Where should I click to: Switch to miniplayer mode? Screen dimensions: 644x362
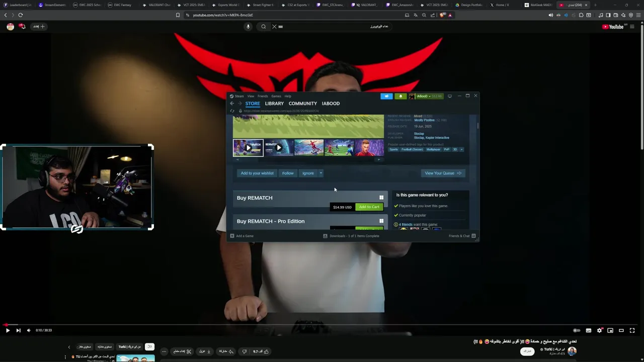tap(610, 330)
